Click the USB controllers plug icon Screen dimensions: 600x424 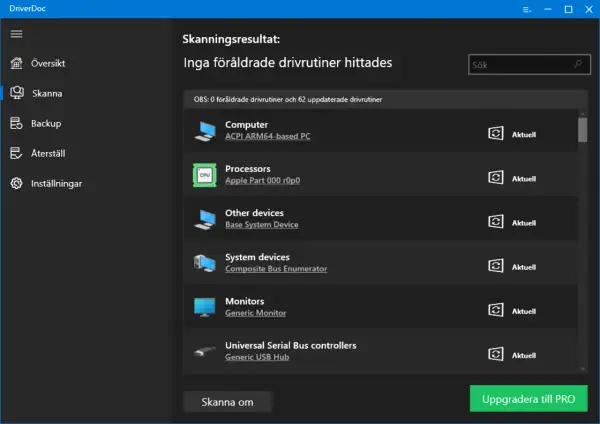(205, 351)
